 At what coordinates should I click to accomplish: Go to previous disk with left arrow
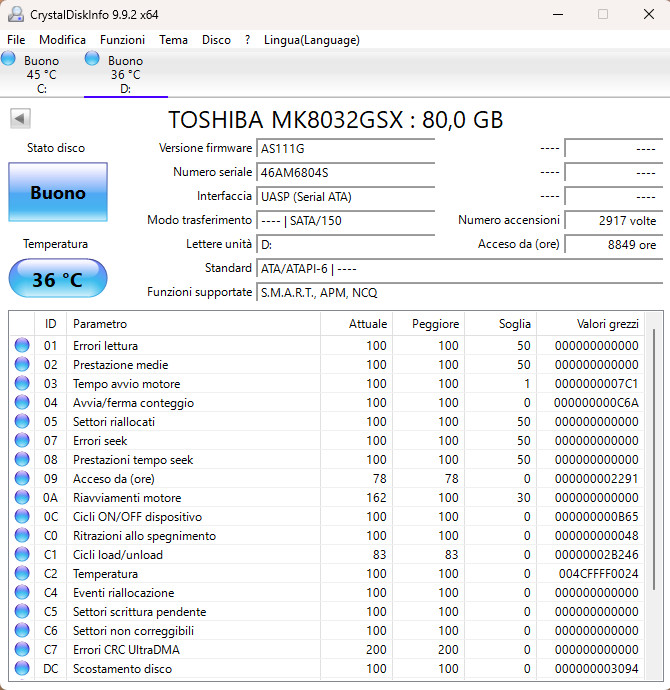click(x=20, y=118)
